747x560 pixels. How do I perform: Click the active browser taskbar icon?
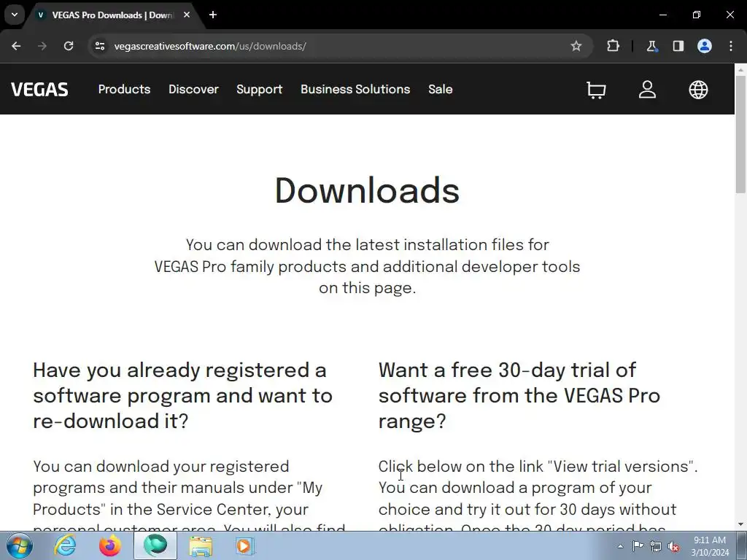155,545
